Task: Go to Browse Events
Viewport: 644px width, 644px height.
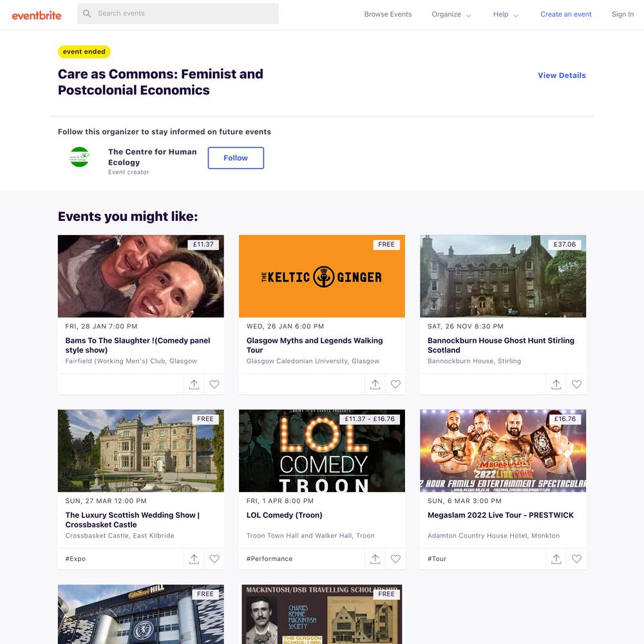Action: [388, 14]
